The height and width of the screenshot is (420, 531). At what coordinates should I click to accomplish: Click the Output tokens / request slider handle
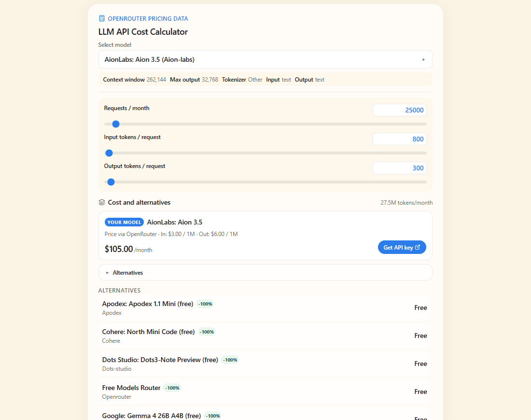[111, 182]
